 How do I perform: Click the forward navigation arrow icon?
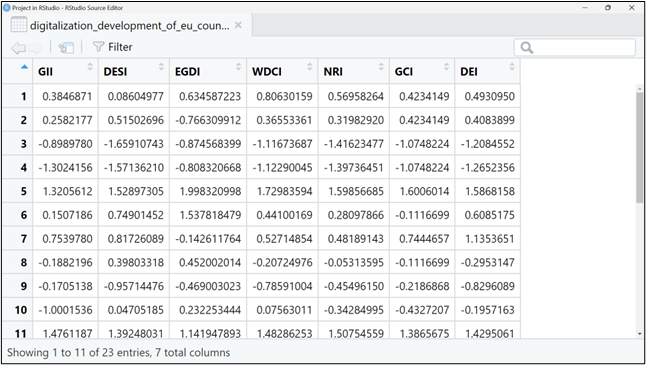tap(36, 48)
